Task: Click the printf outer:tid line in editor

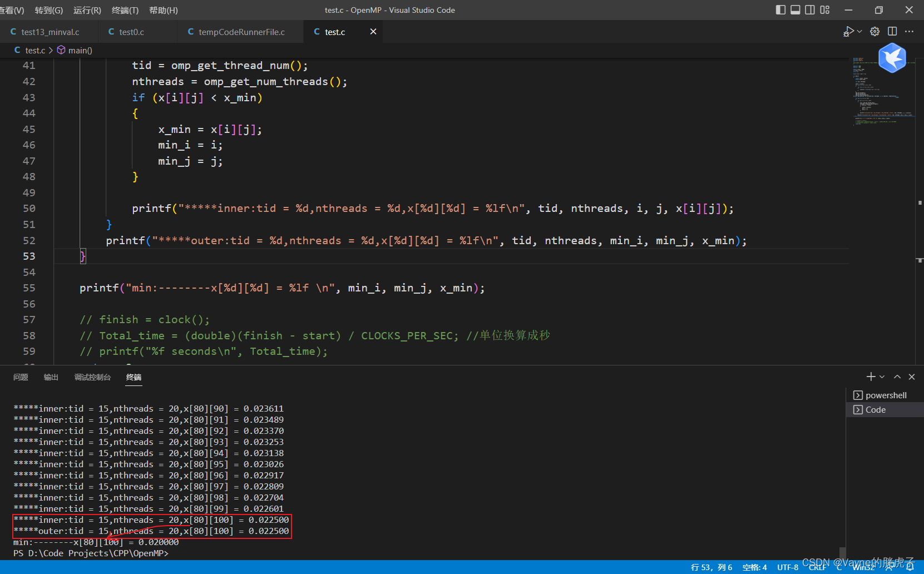Action: point(426,240)
